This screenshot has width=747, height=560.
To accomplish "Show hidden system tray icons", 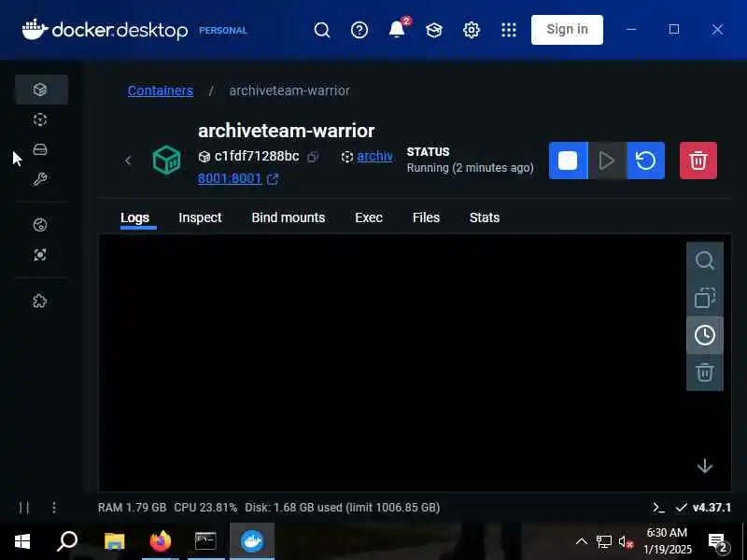I will [581, 541].
